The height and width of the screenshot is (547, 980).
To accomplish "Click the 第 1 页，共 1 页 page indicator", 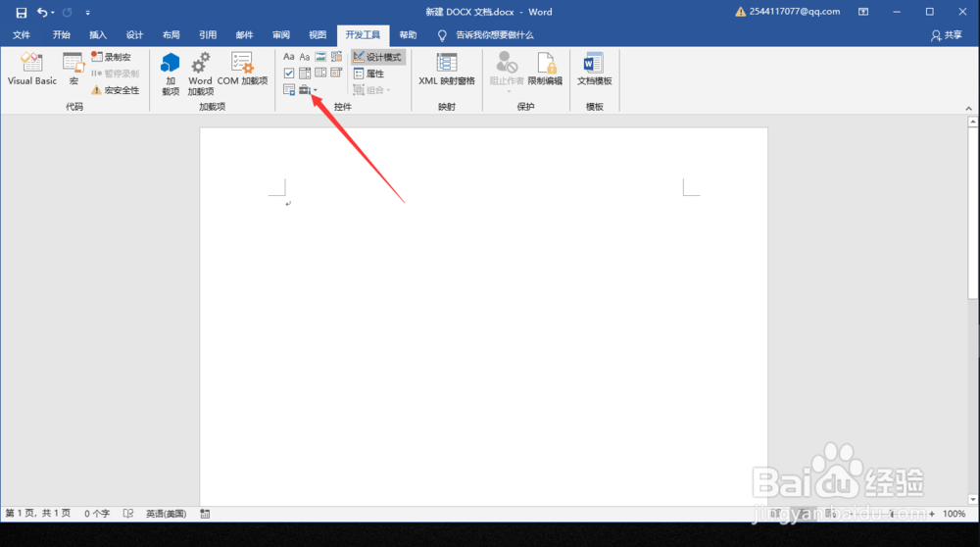I will point(37,514).
